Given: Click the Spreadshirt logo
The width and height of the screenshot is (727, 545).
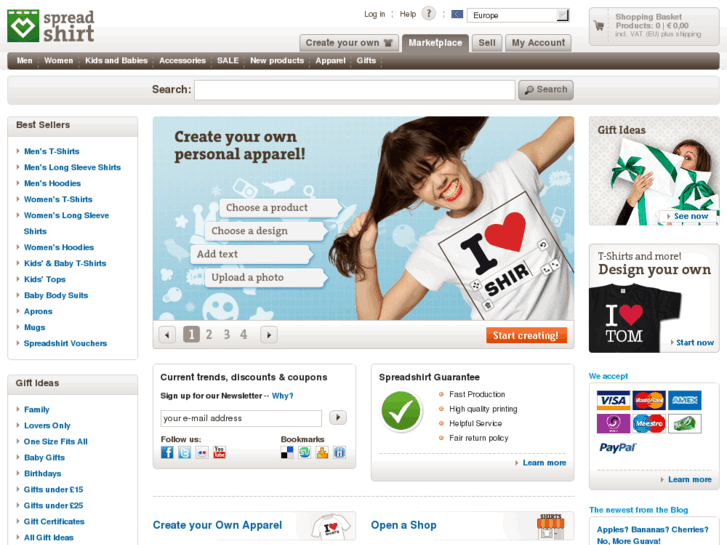Looking at the screenshot, I should (51, 26).
